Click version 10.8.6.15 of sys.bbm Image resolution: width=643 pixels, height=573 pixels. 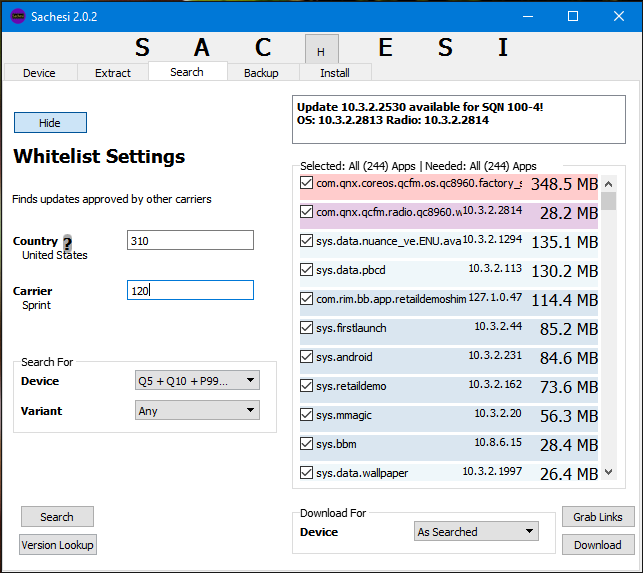pyautogui.click(x=498, y=443)
